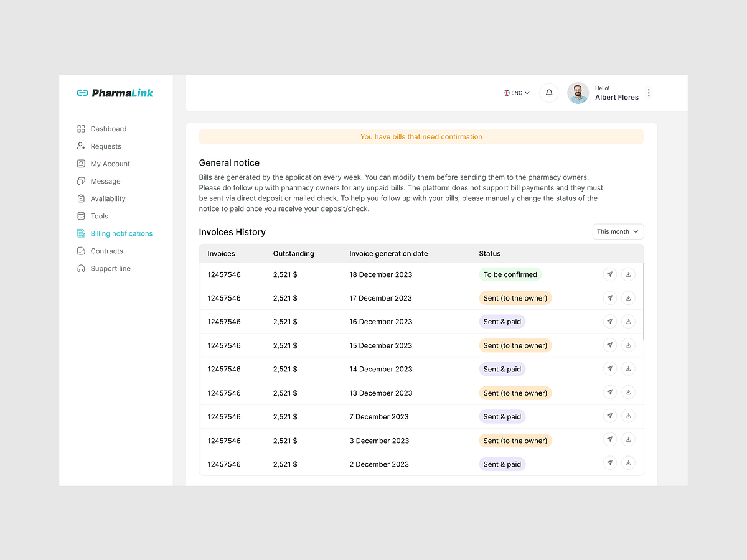Click the invoices table vertical scrollbar
Image resolution: width=747 pixels, height=560 pixels.
point(643,301)
